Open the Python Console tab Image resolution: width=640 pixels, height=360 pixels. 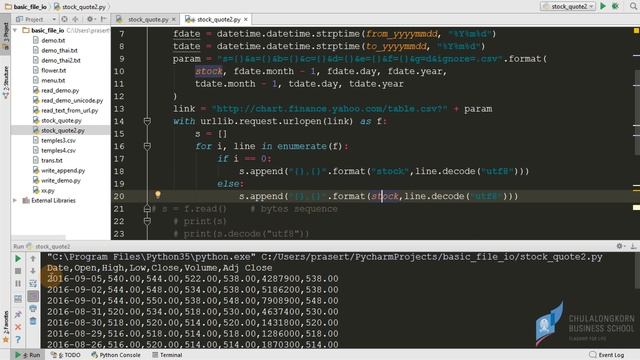pyautogui.click(x=116, y=355)
